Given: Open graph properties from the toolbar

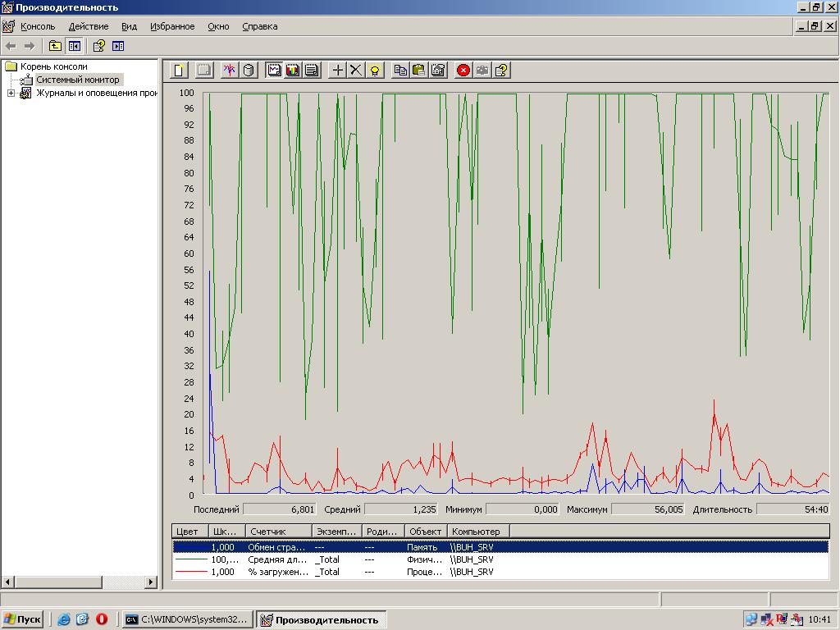Looking at the screenshot, I should pos(438,71).
